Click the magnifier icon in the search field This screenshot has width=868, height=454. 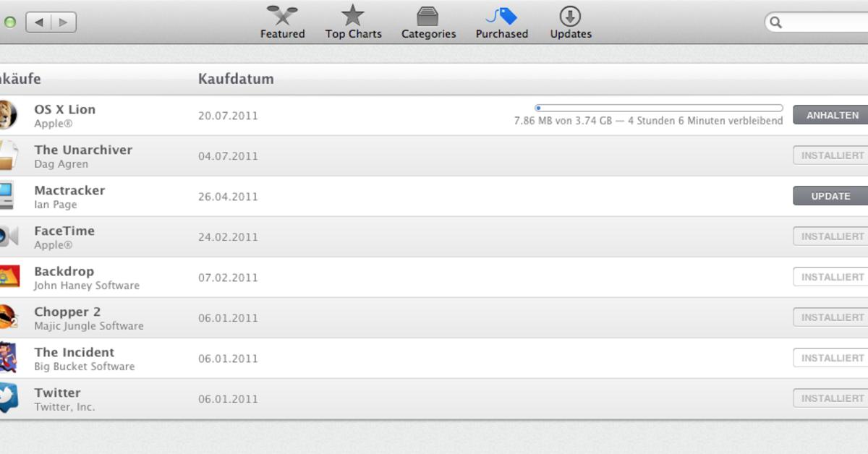click(776, 22)
